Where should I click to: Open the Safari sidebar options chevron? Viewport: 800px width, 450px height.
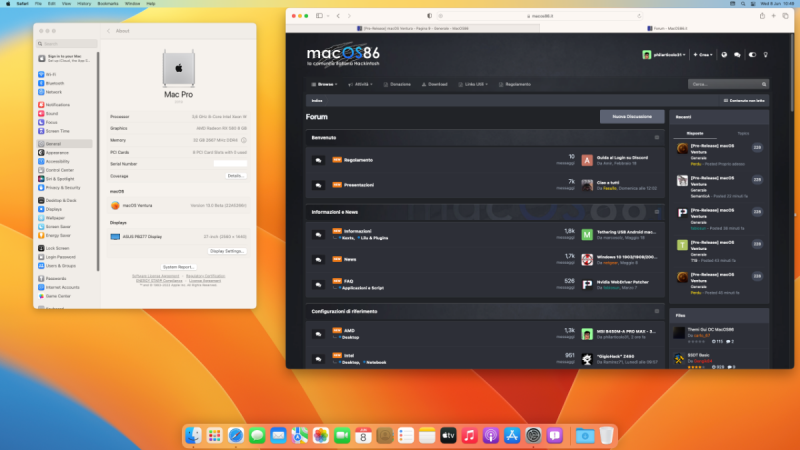click(x=328, y=16)
